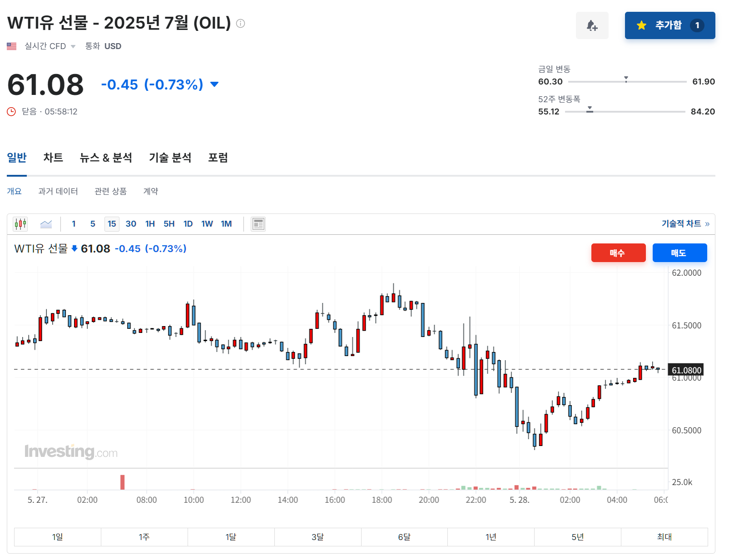Click the US flag icon near 실시간 CFD
Screen dimensions: 734x560
coord(11,45)
